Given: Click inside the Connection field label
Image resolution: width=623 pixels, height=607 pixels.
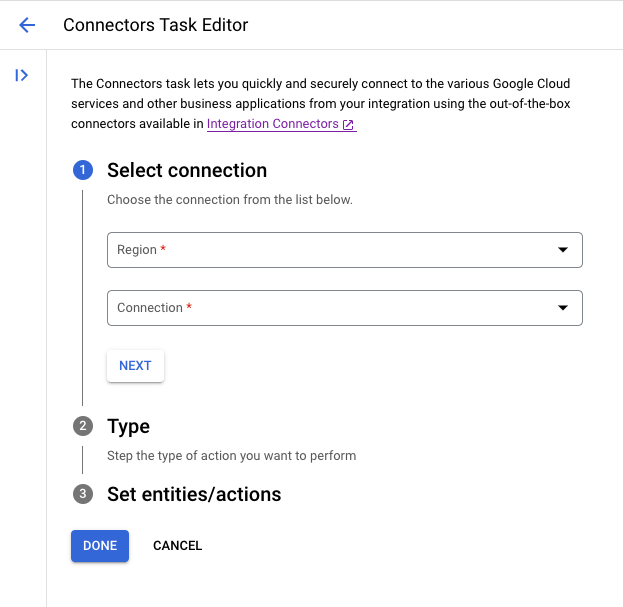Looking at the screenshot, I should 150,308.
